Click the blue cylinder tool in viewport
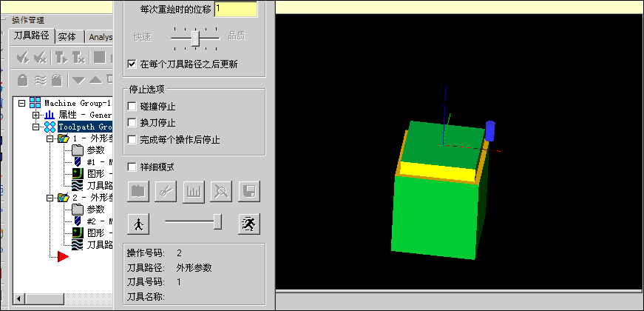The width and height of the screenshot is (644, 311). tap(490, 131)
